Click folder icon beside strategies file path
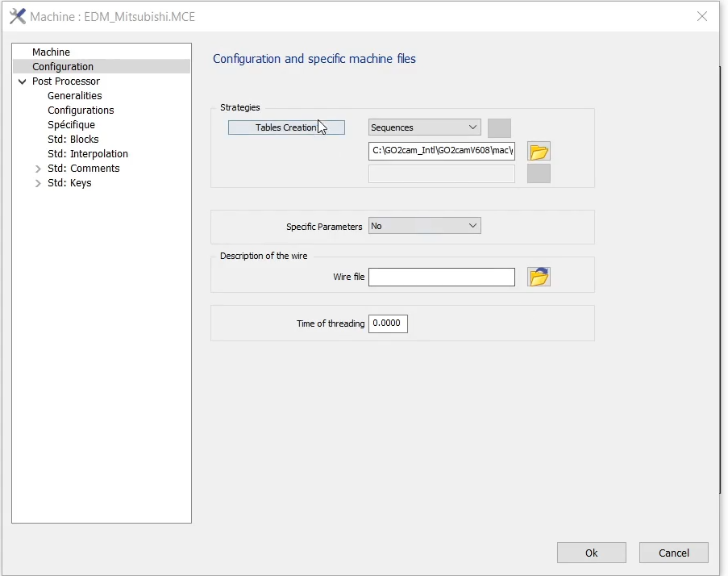Viewport: 728px width, 576px height. [x=539, y=152]
